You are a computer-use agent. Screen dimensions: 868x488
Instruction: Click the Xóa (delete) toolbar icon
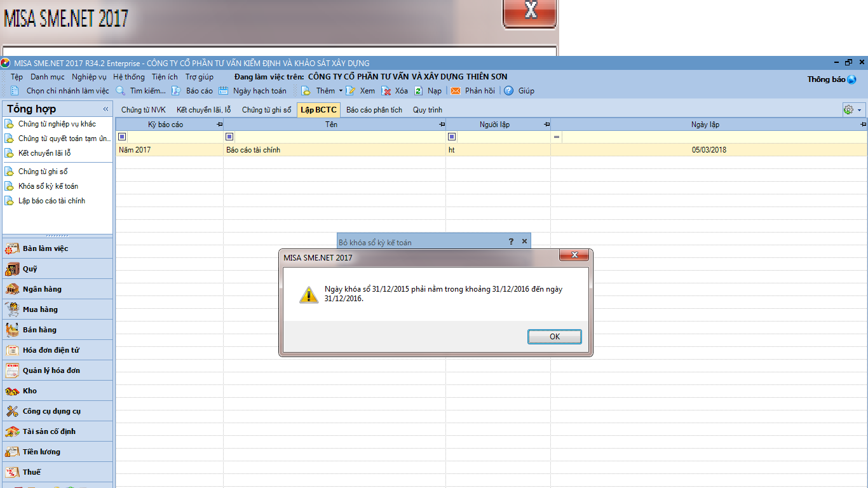click(x=386, y=91)
